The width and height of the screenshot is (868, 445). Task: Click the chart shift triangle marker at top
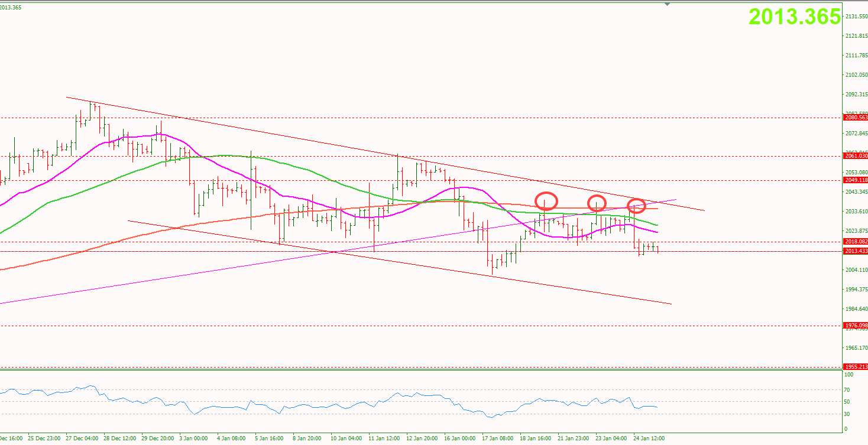tap(667, 4)
